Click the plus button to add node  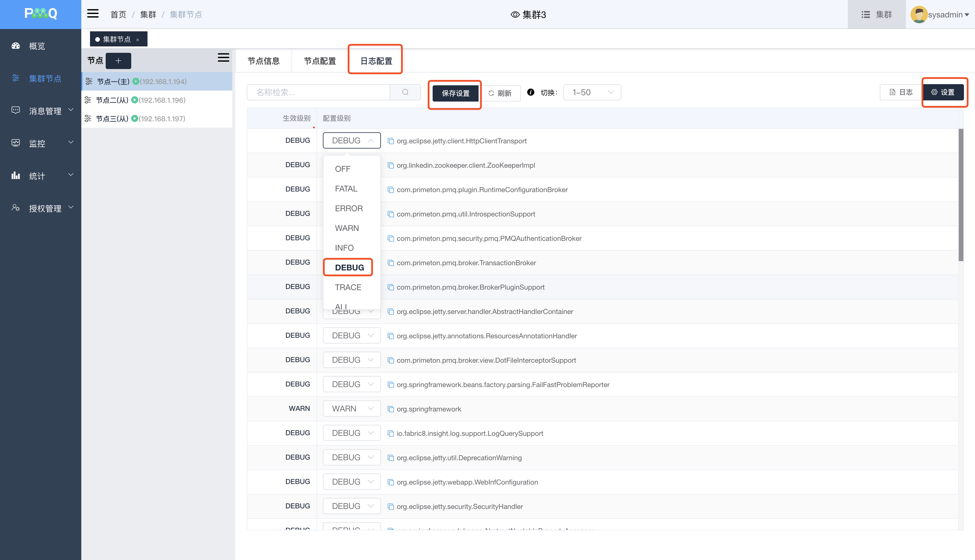118,61
